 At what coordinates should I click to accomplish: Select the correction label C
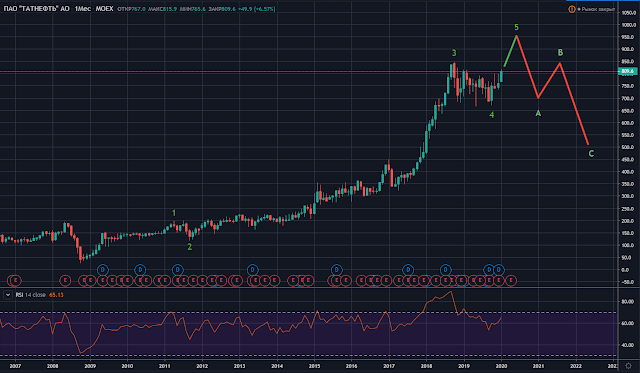point(591,154)
